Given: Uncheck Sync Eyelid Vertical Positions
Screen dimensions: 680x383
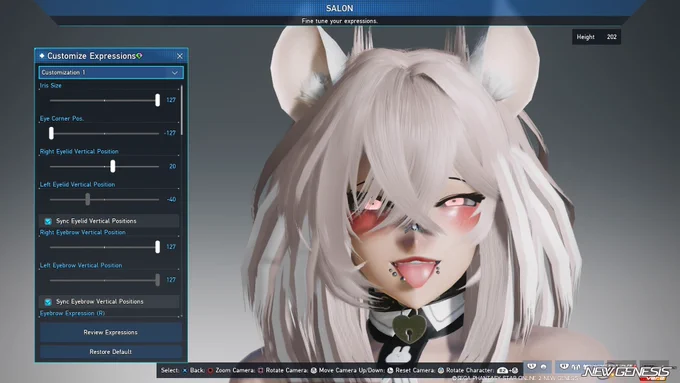Looking at the screenshot, I should (48, 221).
